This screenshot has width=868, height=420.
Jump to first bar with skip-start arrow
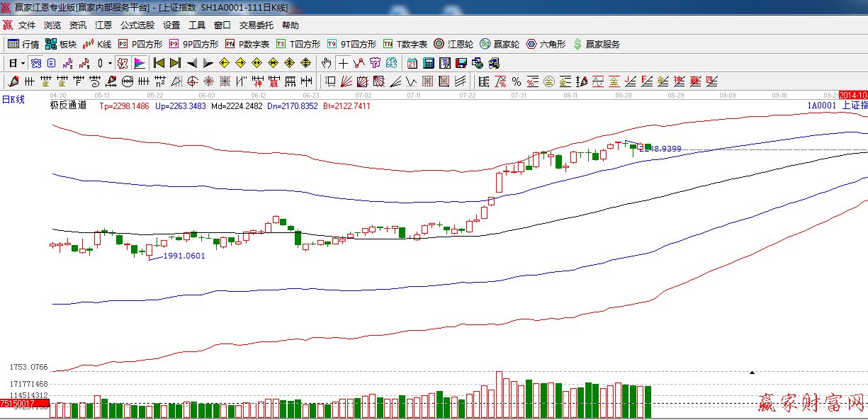pos(159,63)
